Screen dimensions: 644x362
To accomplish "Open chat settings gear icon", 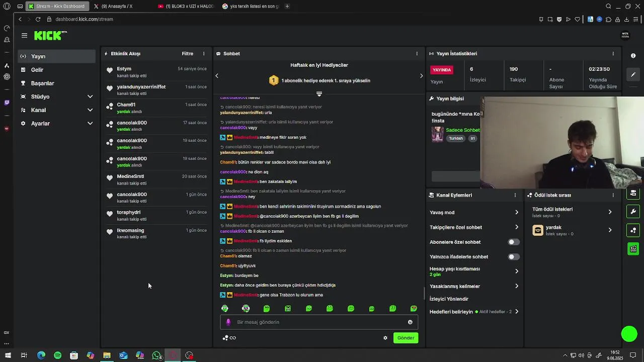I will pyautogui.click(x=385, y=338).
